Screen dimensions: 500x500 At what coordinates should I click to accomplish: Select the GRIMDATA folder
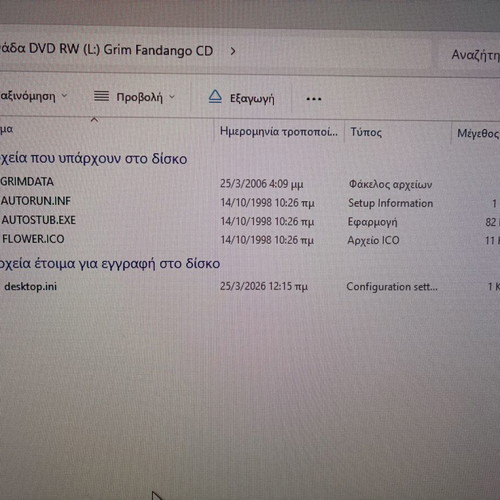[x=27, y=182]
